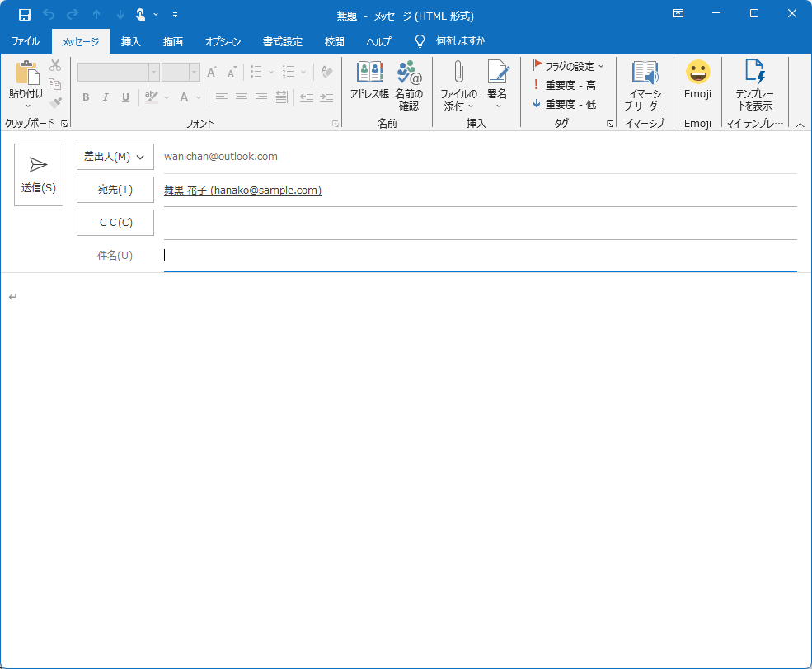Toggle Italic formatting
Image resolution: width=812 pixels, height=669 pixels.
tap(106, 97)
